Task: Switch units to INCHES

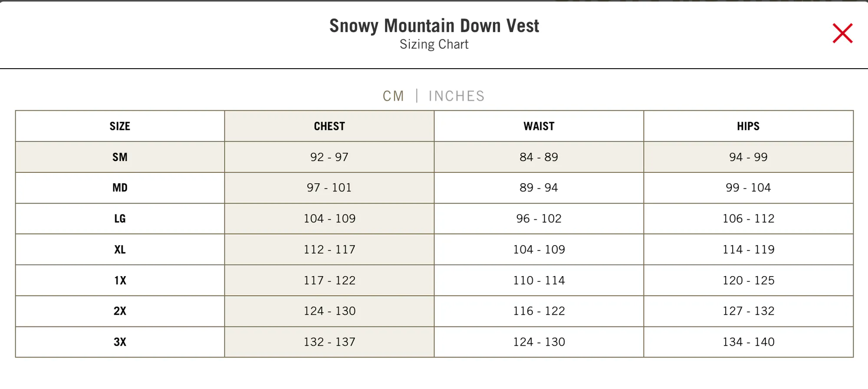Action: pos(457,96)
